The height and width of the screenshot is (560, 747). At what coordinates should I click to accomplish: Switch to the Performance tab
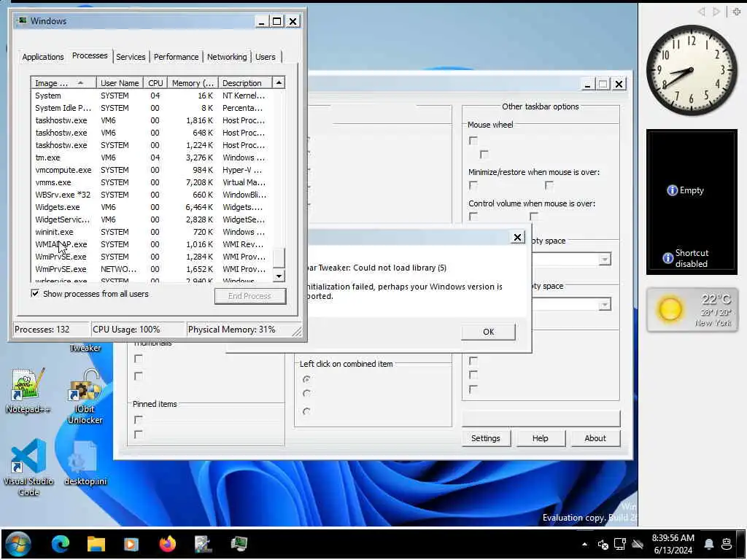point(176,57)
